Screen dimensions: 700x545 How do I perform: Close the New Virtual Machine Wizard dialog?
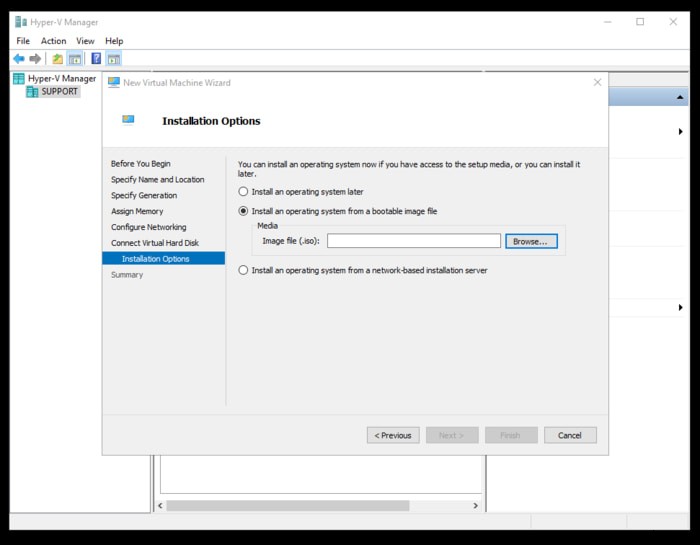tap(597, 82)
